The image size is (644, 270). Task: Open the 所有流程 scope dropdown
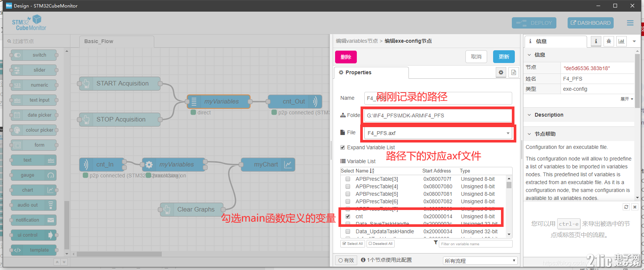pos(480,261)
